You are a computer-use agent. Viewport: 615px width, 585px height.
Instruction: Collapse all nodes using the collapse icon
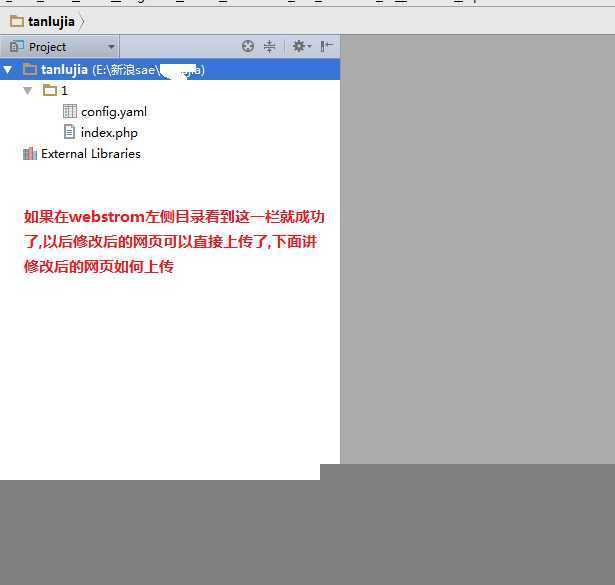(269, 46)
